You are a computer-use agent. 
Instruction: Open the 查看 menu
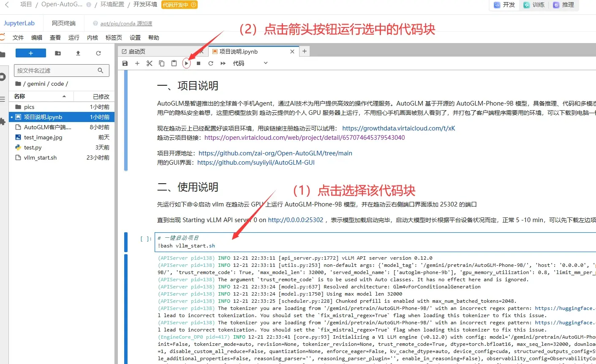coord(55,38)
